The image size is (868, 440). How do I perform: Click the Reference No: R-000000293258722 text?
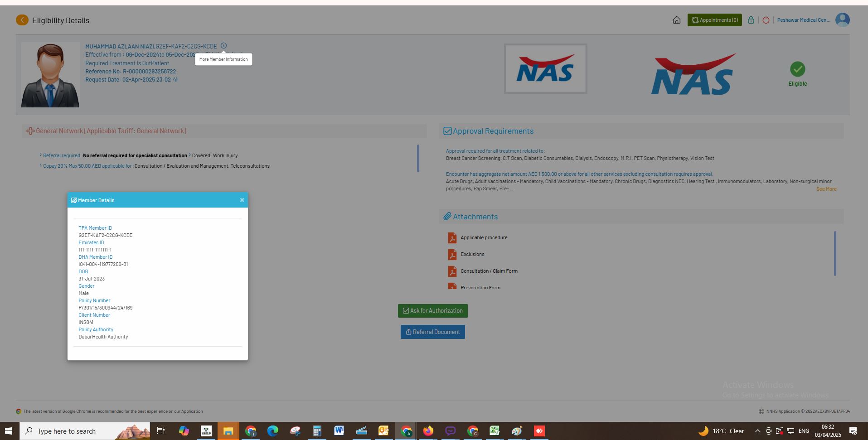click(x=131, y=72)
